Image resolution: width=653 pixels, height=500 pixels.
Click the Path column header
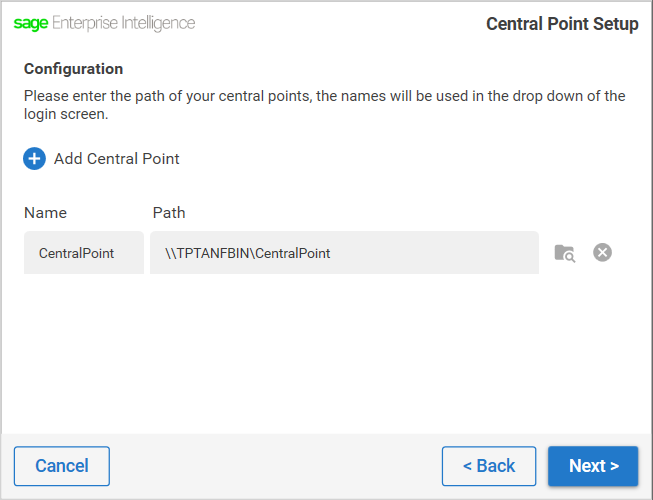point(169,213)
